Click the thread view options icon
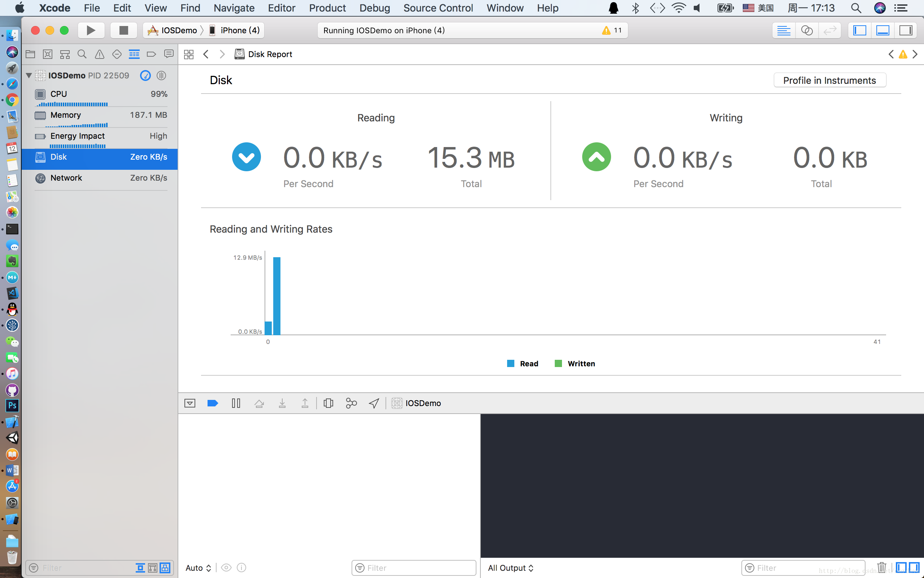The width and height of the screenshot is (924, 578). pos(161,76)
